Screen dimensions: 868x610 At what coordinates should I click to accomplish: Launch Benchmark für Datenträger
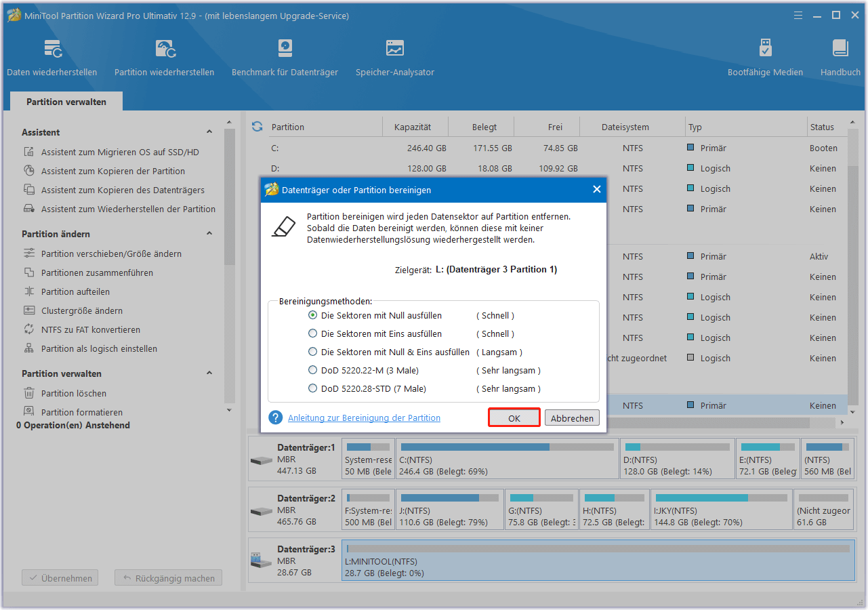(x=285, y=58)
